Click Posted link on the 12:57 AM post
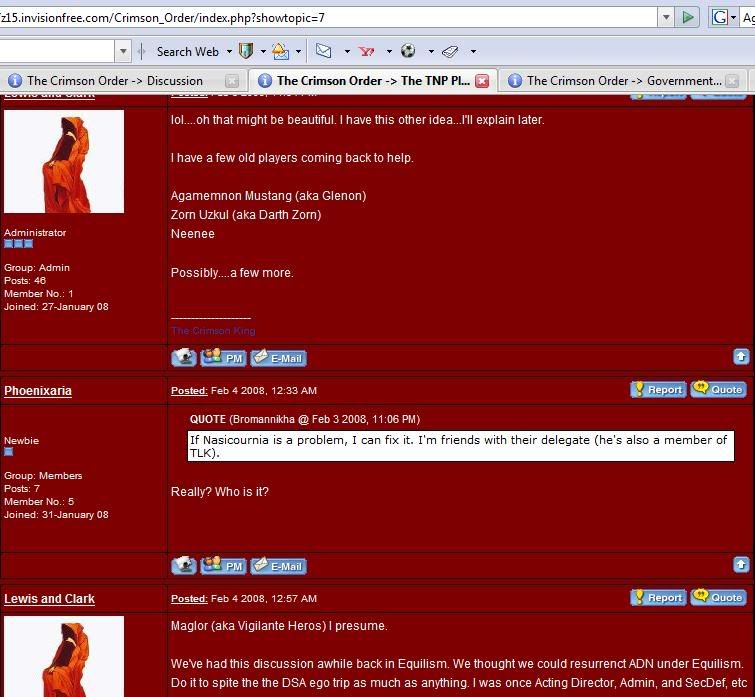 coord(189,598)
